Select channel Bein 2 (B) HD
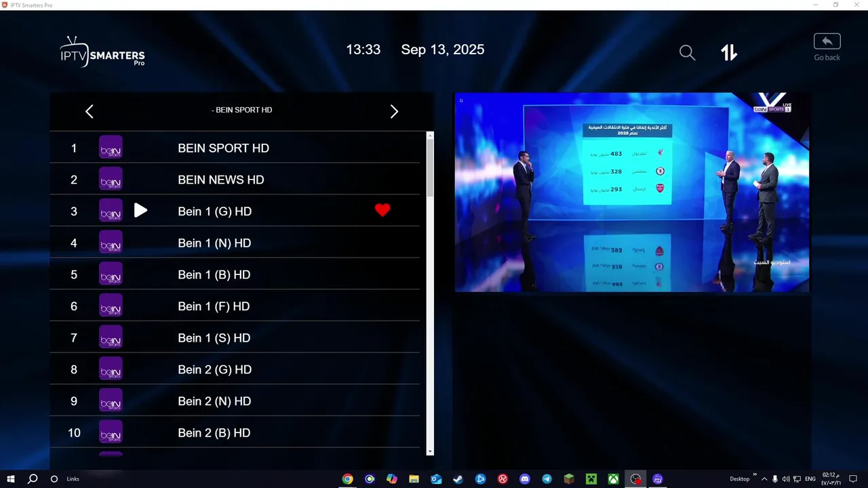 pos(235,432)
